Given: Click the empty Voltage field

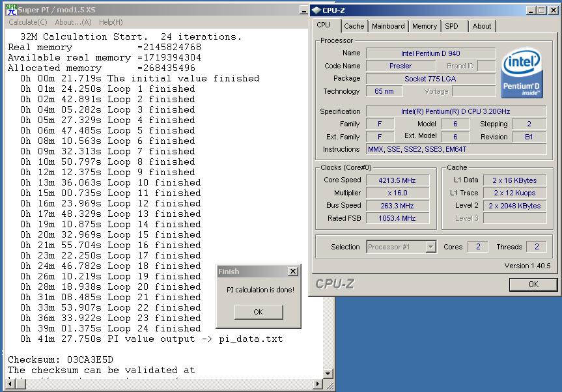Looking at the screenshot, I should point(474,91).
